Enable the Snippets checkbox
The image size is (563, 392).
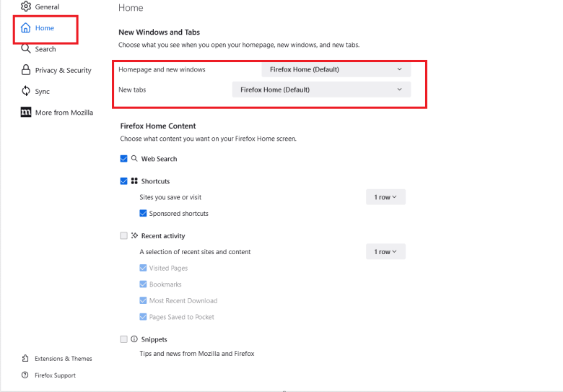123,339
